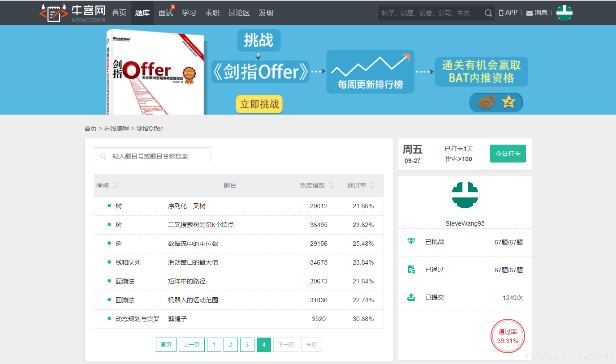Viewport: 616px width, 364px height.
Task: Click 首页 in the breadcrumb
Action: [90, 128]
